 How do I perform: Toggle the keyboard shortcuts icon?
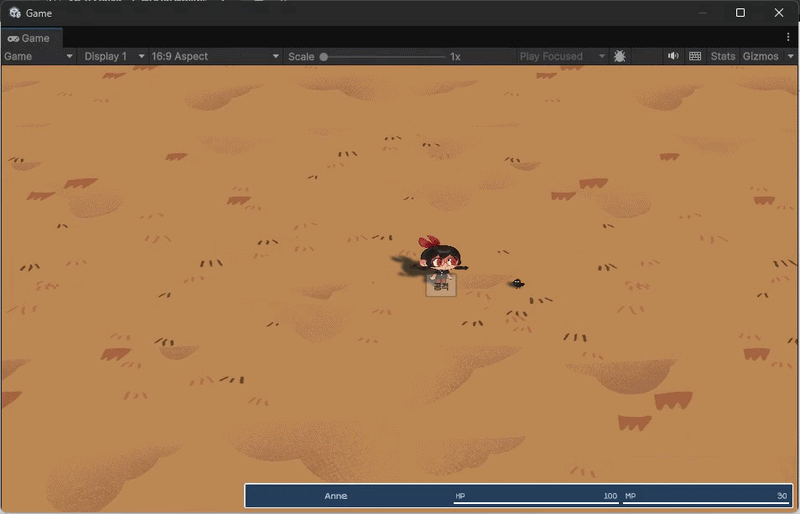tap(695, 57)
